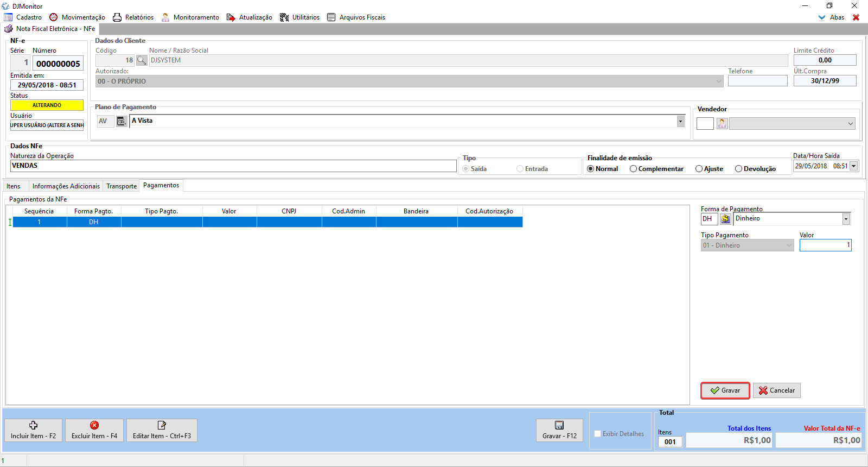This screenshot has height=467, width=868.
Task: Switch to the Transporte tab
Action: coord(122,186)
